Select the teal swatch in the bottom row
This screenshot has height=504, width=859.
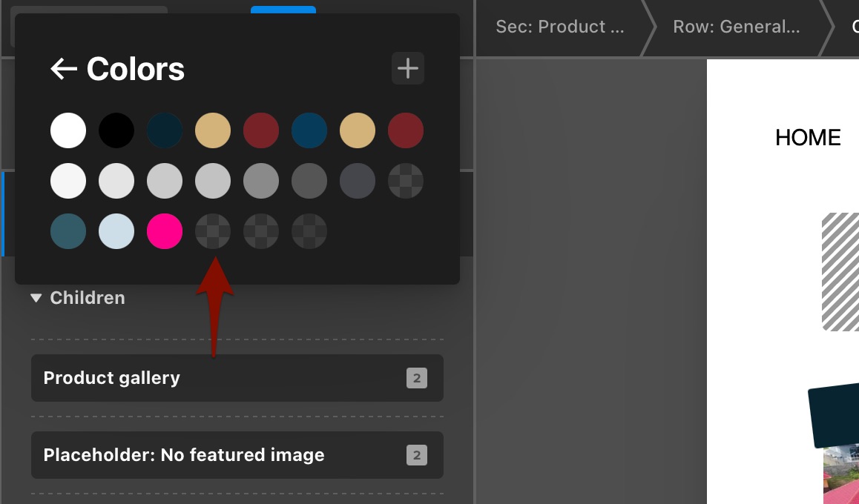(x=68, y=231)
